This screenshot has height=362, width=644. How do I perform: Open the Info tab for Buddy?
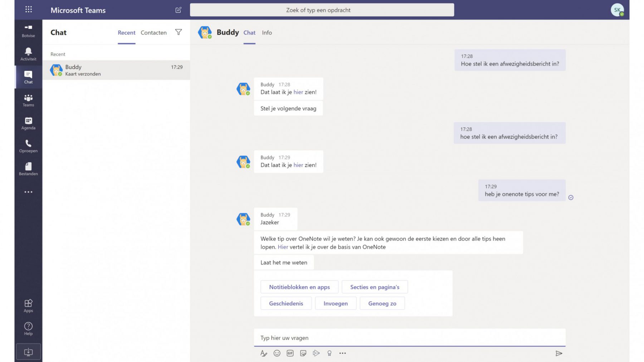pos(267,33)
